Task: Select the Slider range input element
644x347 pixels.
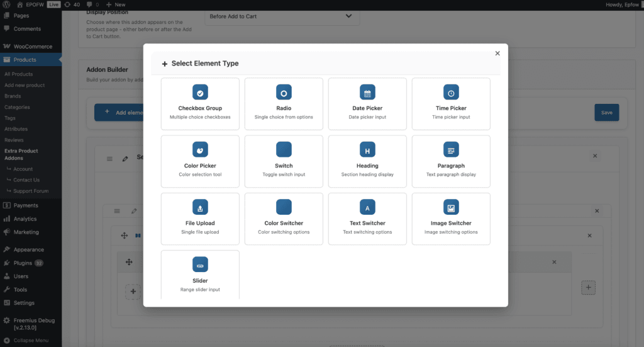Action: (x=200, y=276)
